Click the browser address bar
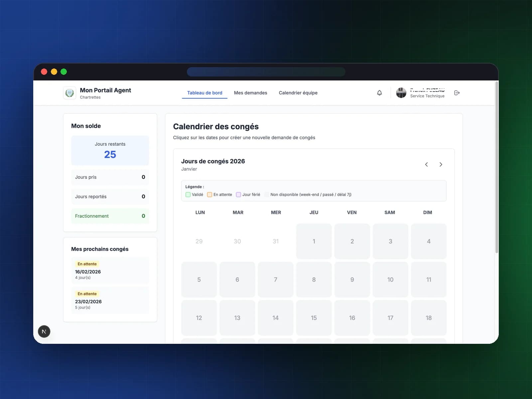Viewport: 532px width, 399px height. pos(266,72)
